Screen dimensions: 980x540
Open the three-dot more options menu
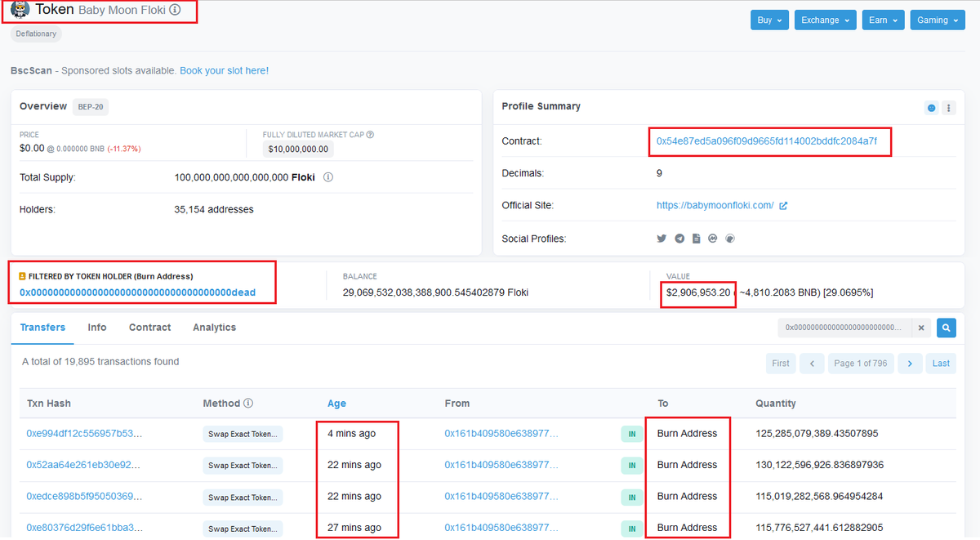[x=948, y=107]
